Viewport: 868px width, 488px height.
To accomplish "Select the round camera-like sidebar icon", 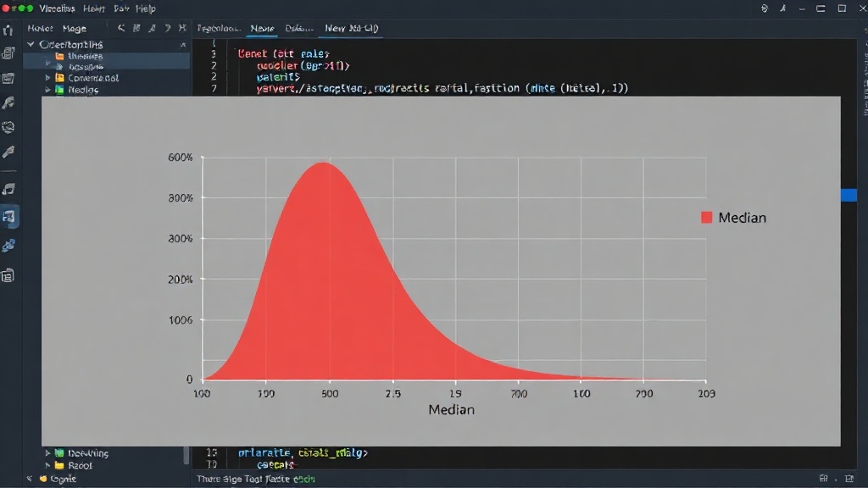I will [x=8, y=127].
